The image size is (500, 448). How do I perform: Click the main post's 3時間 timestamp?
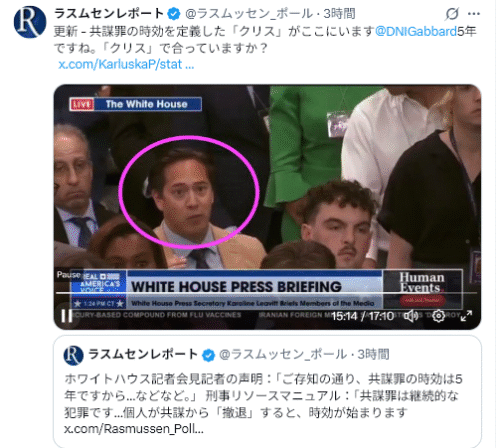coord(340,14)
